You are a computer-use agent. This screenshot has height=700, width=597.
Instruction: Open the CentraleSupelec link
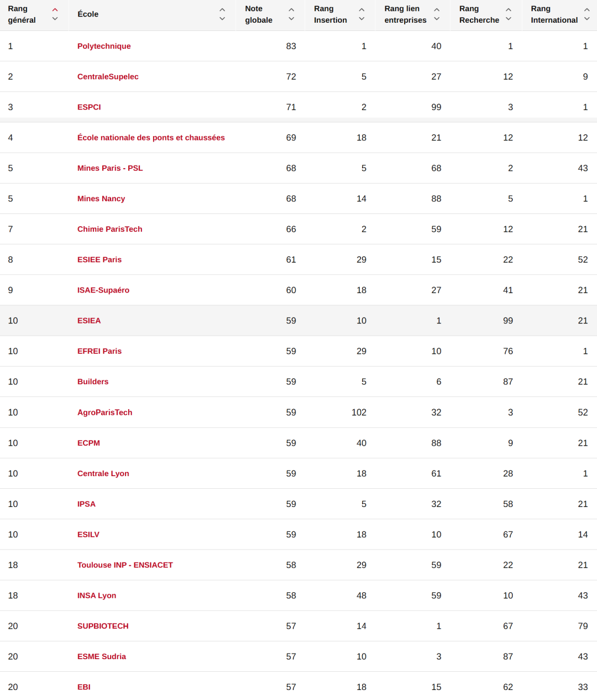tap(108, 76)
